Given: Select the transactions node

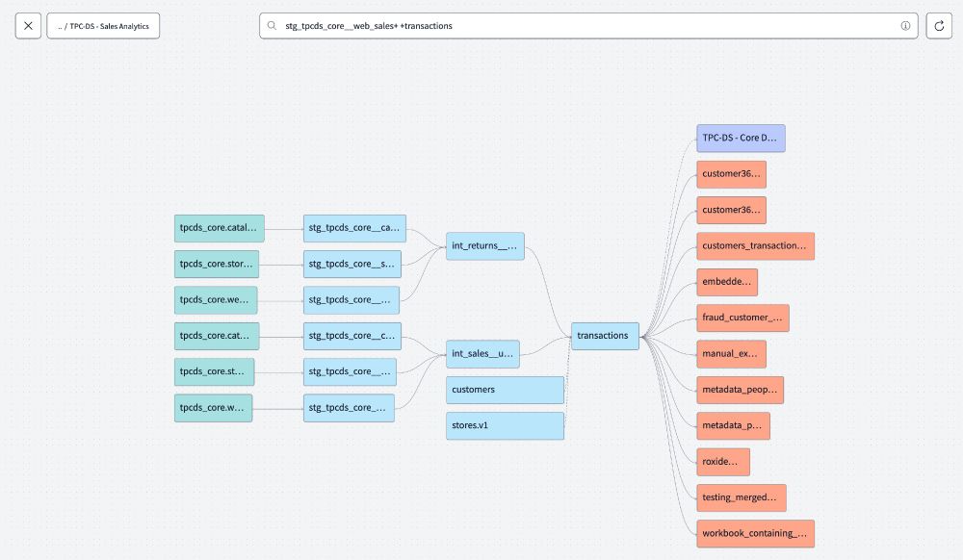Looking at the screenshot, I should pos(604,336).
